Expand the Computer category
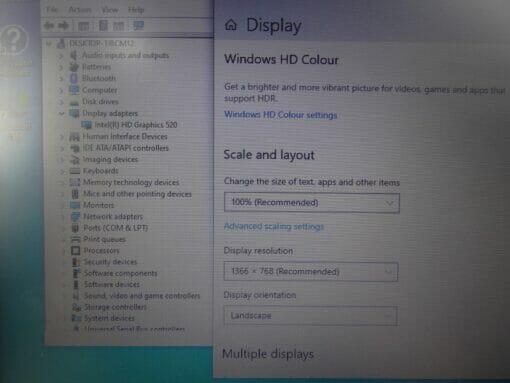The image size is (510, 383). click(61, 90)
